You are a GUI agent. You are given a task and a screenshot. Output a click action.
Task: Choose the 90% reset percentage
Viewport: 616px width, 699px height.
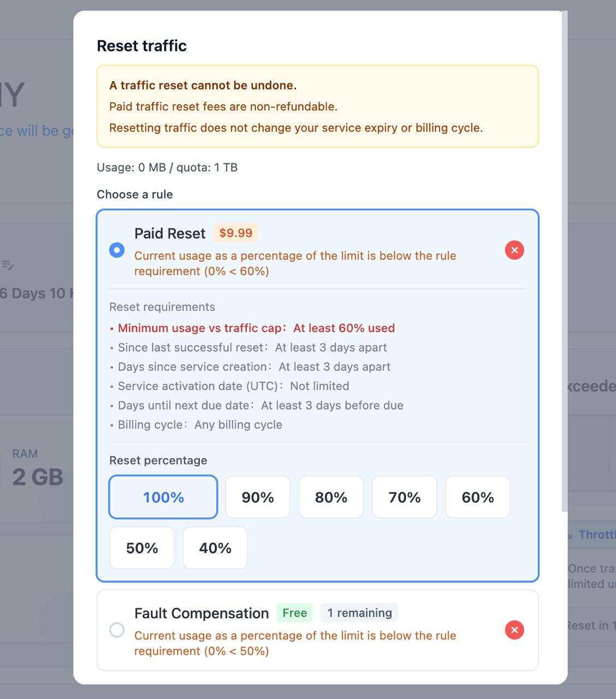(x=258, y=497)
